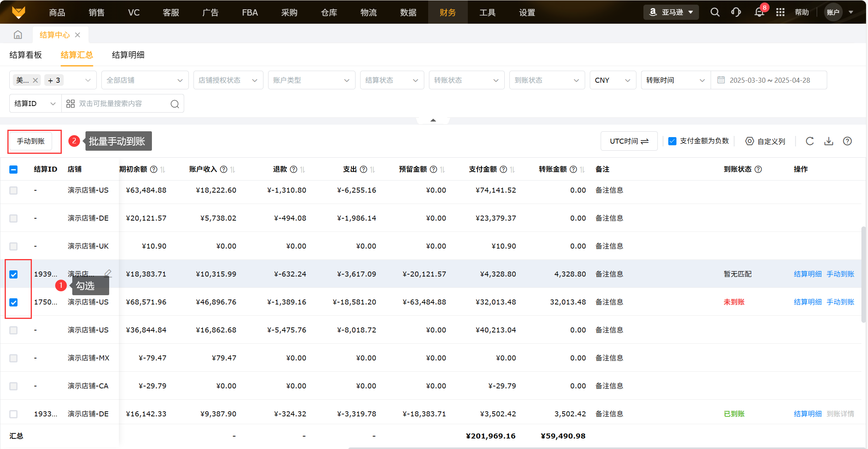868x449 pixels.
Task: Open the notification bell with badge
Action: coord(759,12)
